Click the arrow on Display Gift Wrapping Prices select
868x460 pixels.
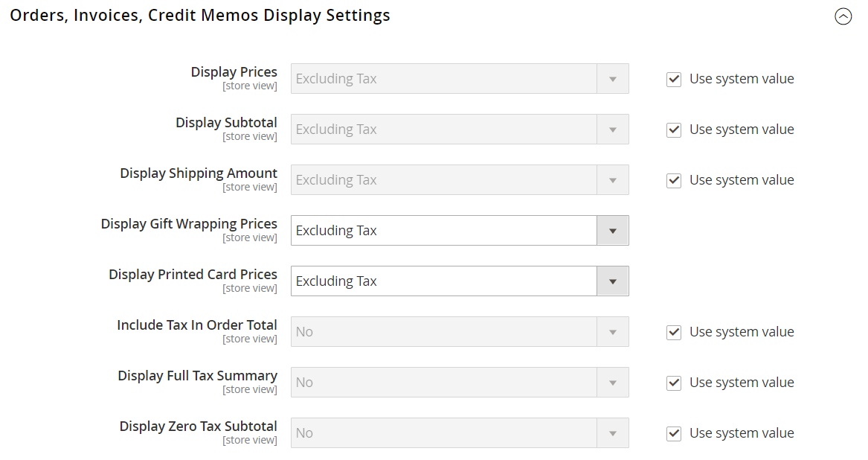[x=613, y=231]
